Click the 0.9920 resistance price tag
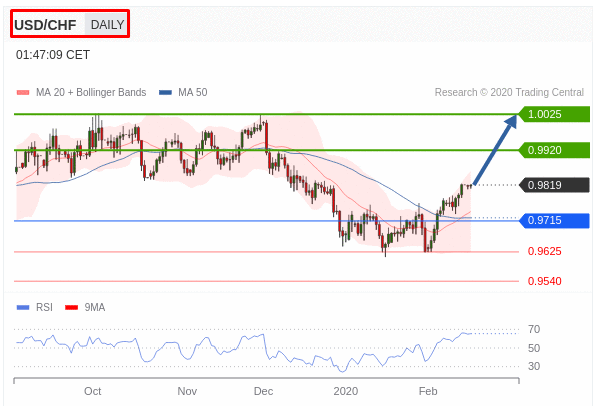 pos(554,150)
